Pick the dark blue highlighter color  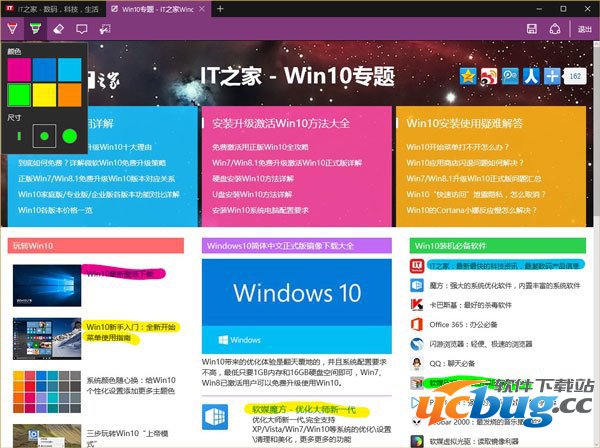44,70
